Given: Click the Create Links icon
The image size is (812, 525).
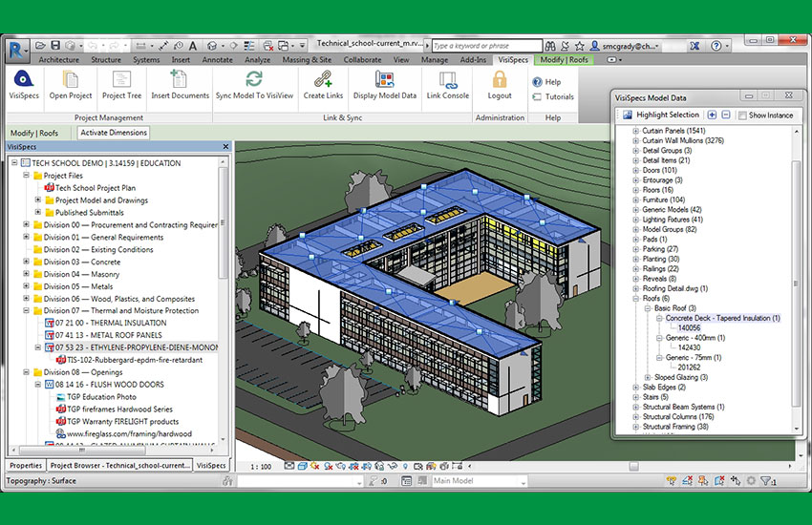Looking at the screenshot, I should pyautogui.click(x=323, y=80).
